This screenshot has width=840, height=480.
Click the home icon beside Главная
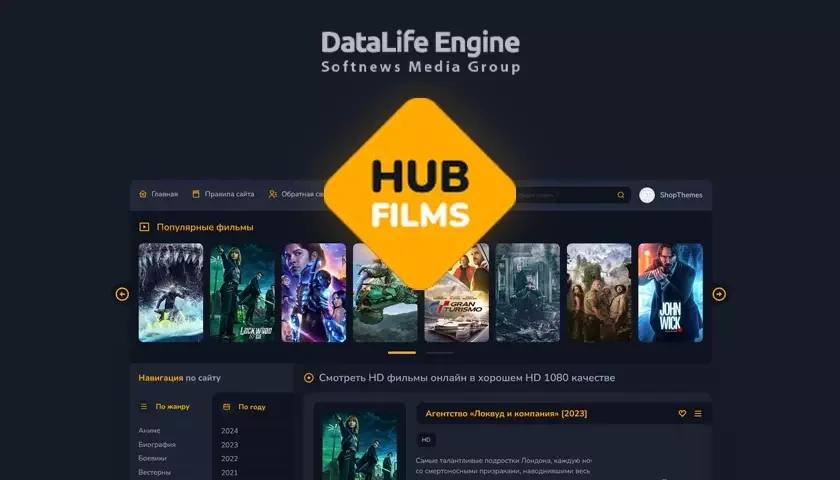[143, 194]
